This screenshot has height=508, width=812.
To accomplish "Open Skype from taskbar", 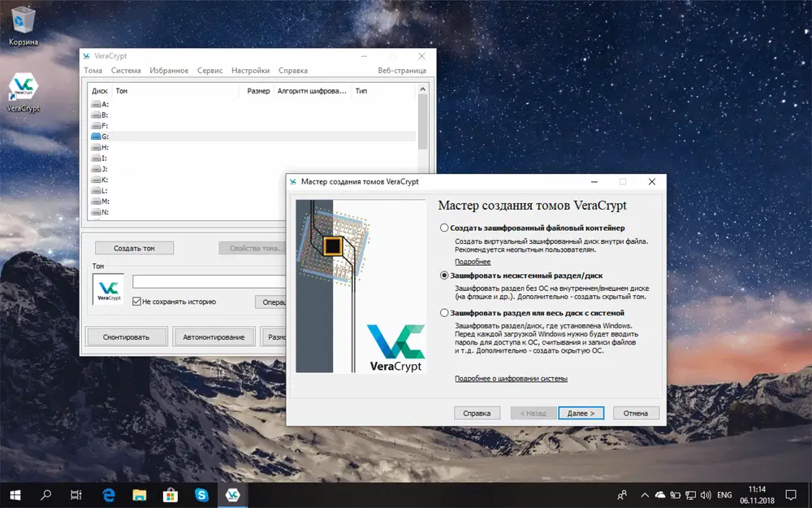I will pyautogui.click(x=201, y=495).
